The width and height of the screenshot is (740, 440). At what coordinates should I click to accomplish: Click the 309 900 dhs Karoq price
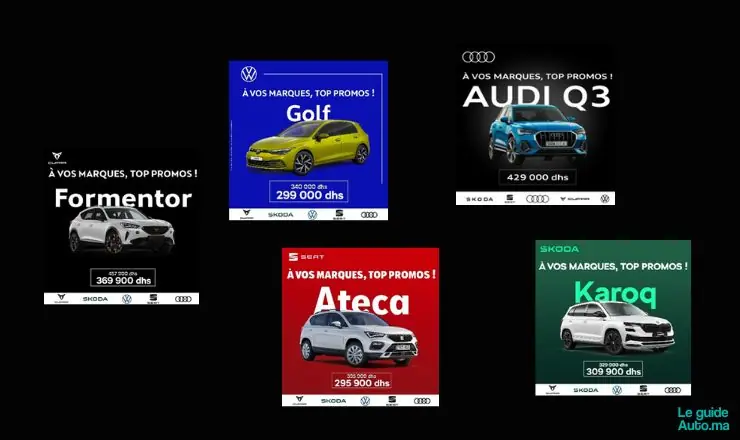tap(614, 372)
